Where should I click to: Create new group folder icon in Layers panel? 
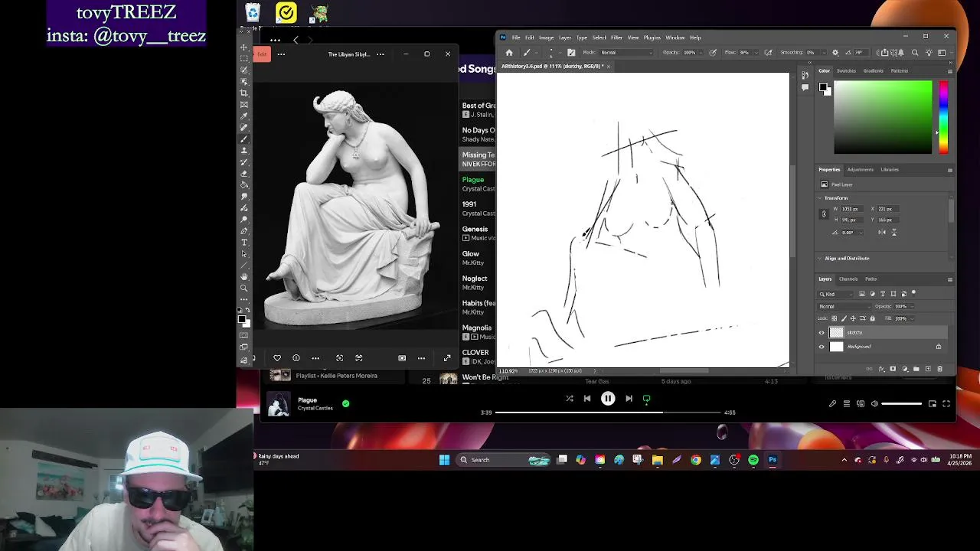pos(916,369)
